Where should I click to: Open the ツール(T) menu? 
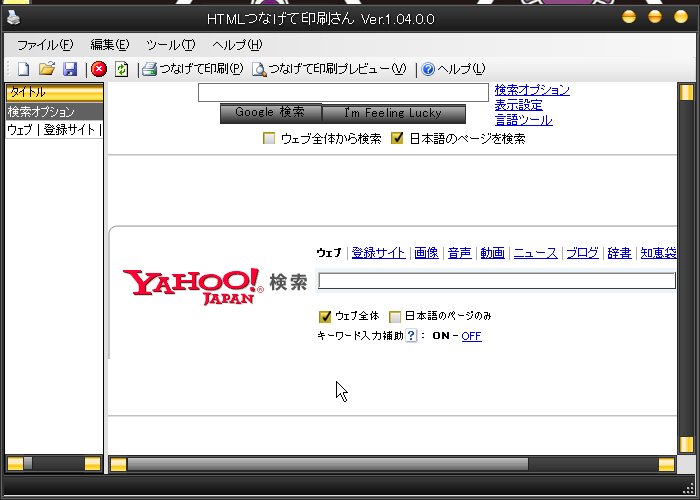pyautogui.click(x=171, y=45)
